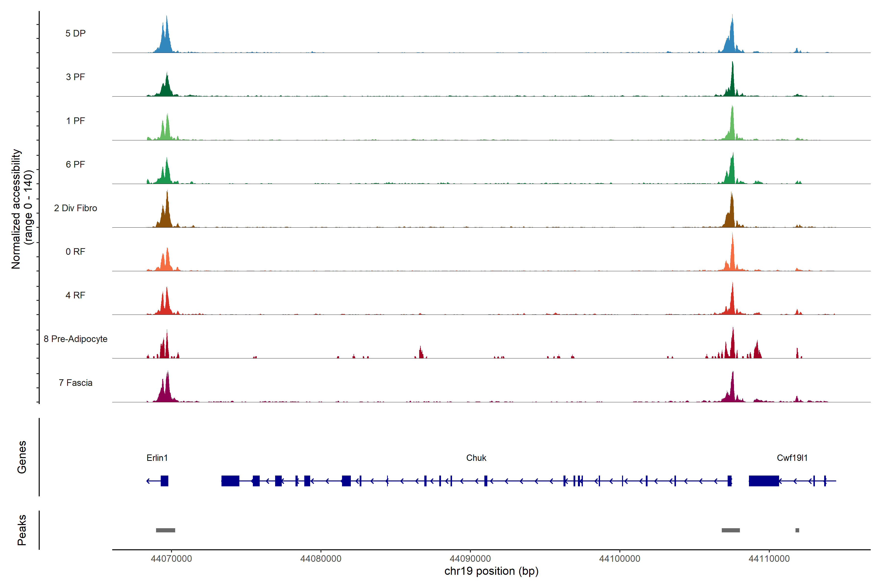Click the gray peak bar at Chuk promoter
882x588 pixels.
[731, 530]
